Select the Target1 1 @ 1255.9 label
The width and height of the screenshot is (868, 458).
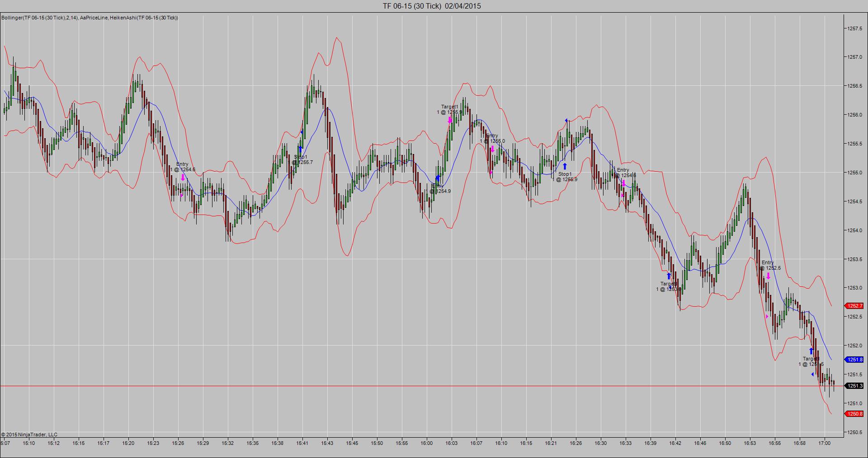449,109
